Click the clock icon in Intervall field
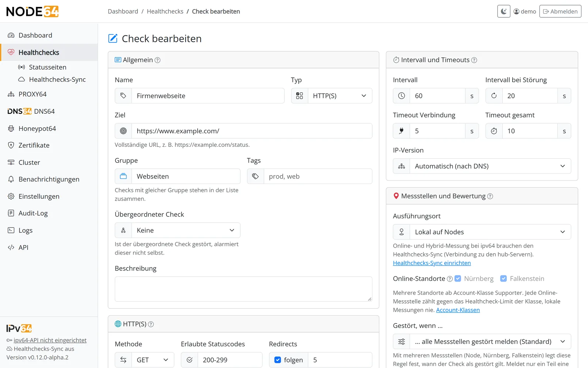Viewport: 588px width, 368px height. (x=401, y=96)
